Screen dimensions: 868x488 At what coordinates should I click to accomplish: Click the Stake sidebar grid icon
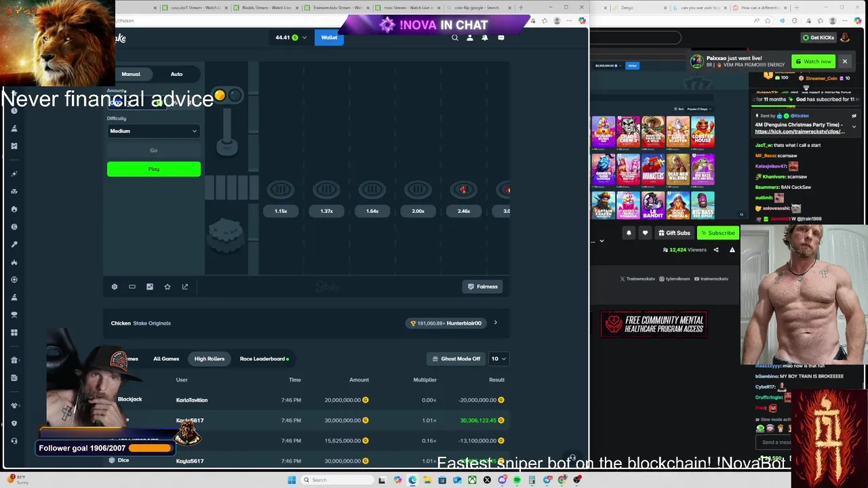14,332
